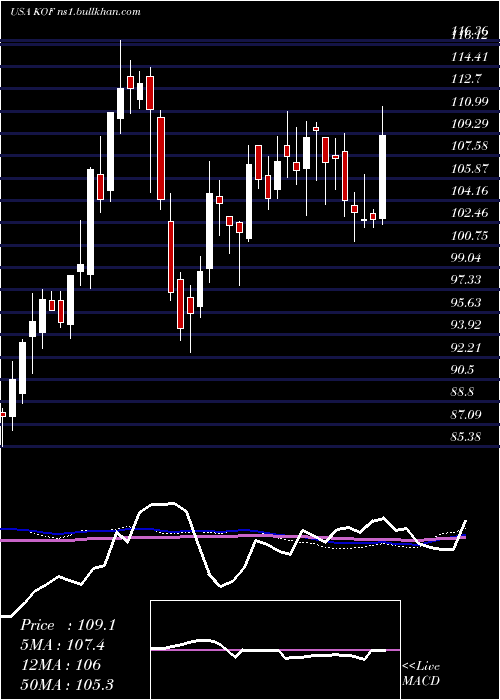Click the 85.38 price axis label
Viewport: 500px width, 700px height.
coord(466,437)
